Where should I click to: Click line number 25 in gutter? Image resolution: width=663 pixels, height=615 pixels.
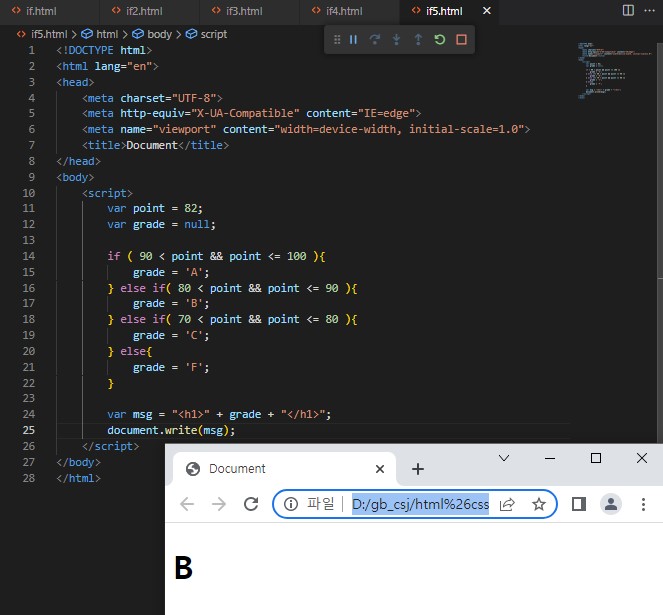(28, 430)
